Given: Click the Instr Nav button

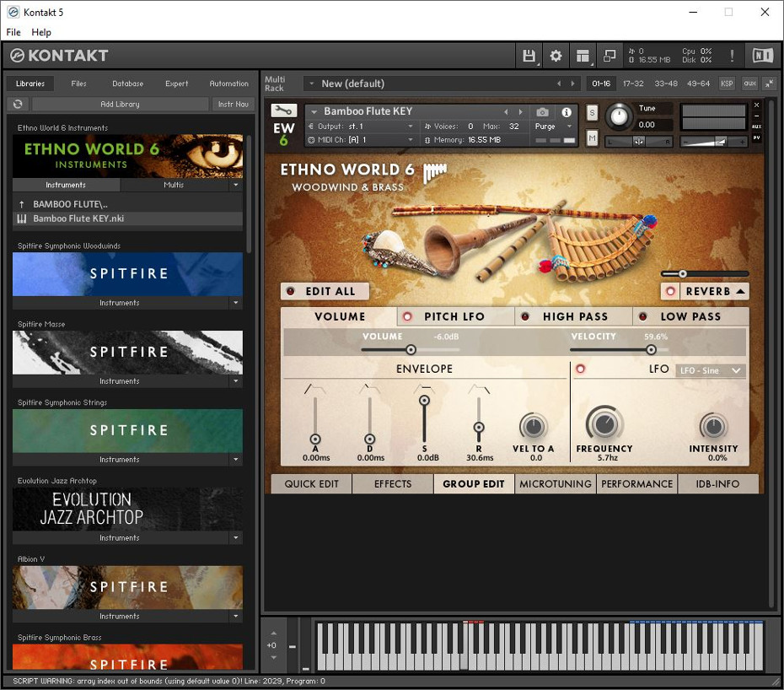Looking at the screenshot, I should (233, 104).
